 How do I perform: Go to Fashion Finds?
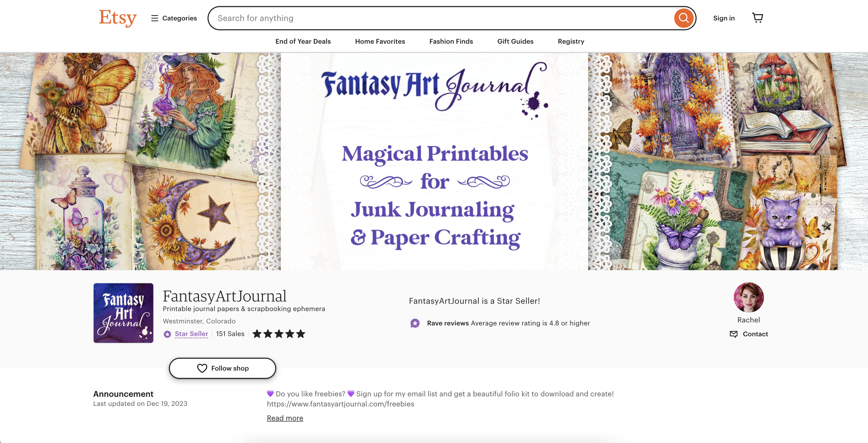(x=451, y=41)
